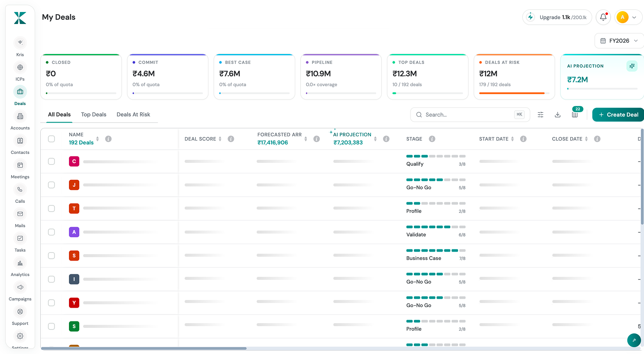Open Calls phone icon in sidebar
This screenshot has height=354, width=644.
[20, 189]
